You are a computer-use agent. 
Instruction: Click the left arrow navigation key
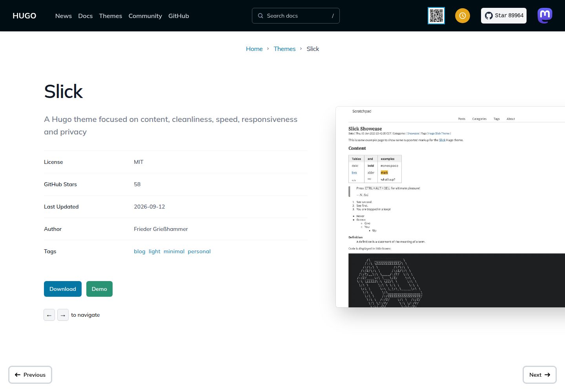coord(49,315)
